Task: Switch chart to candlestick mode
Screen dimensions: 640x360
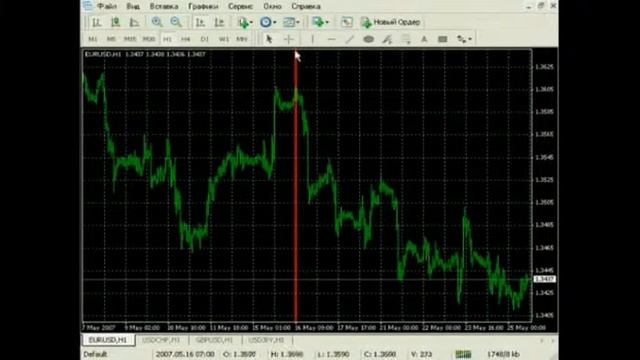Action: click(116, 22)
